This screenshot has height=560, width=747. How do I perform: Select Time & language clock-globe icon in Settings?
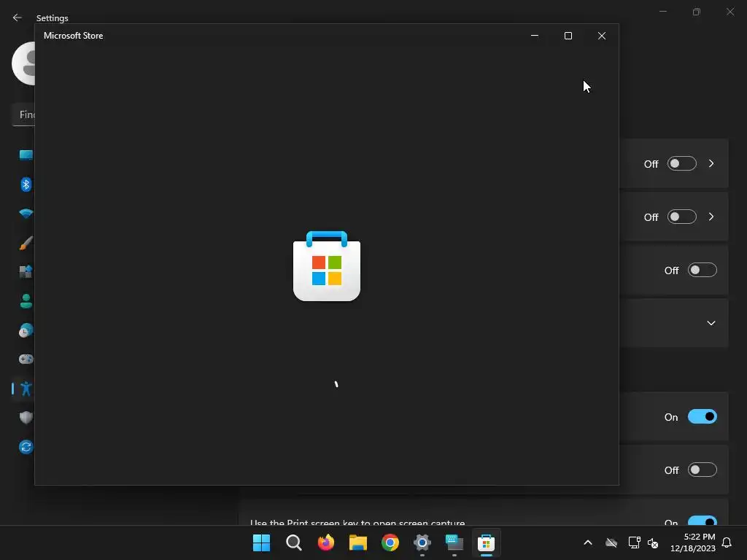(26, 330)
